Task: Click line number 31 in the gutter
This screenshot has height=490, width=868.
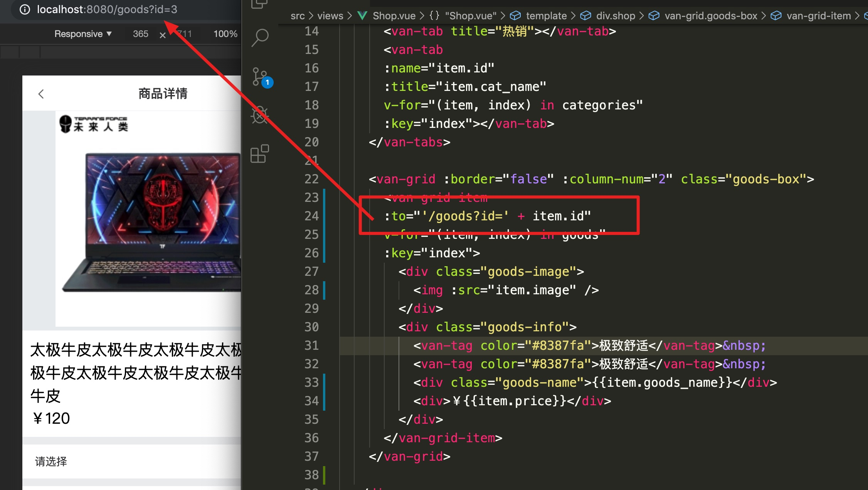Action: pos(311,346)
